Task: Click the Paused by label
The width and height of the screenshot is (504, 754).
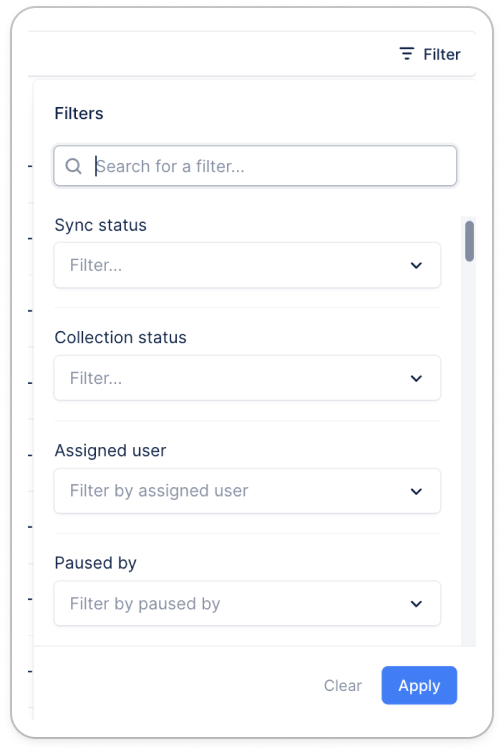Action: click(95, 563)
